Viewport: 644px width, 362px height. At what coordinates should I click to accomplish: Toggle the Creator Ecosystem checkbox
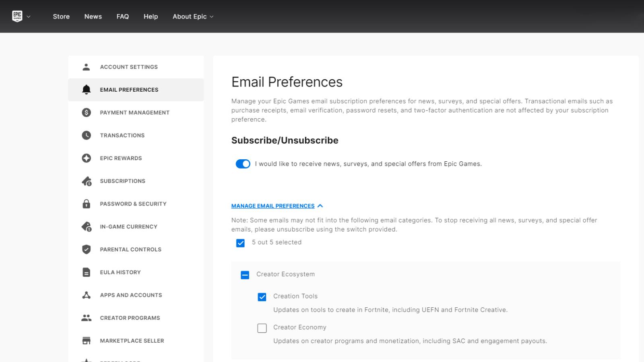tap(245, 275)
